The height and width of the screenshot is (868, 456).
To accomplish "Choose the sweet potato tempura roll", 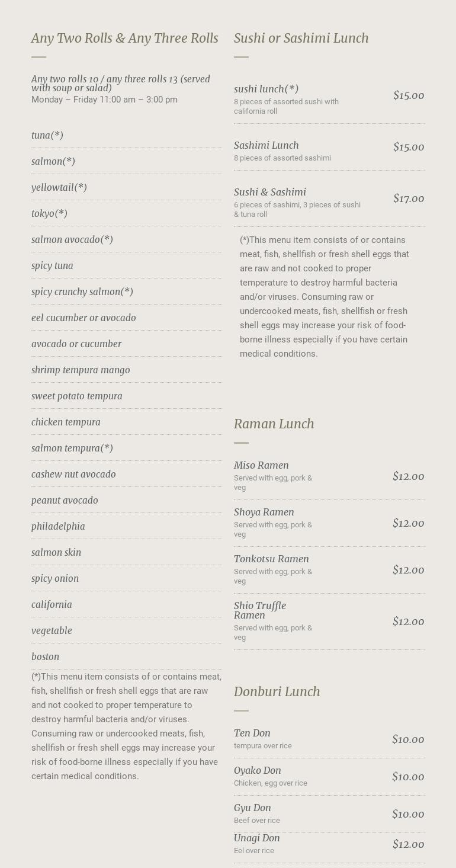I will point(77,396).
